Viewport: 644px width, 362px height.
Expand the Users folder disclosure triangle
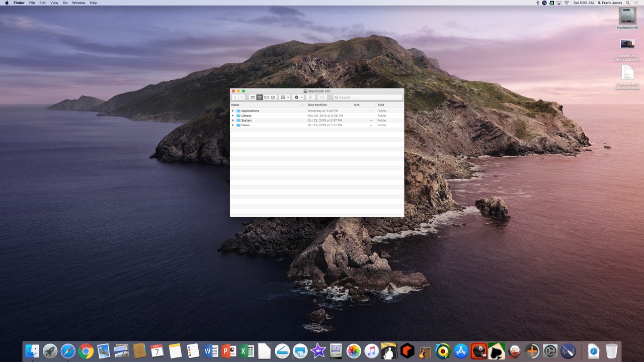pos(233,125)
